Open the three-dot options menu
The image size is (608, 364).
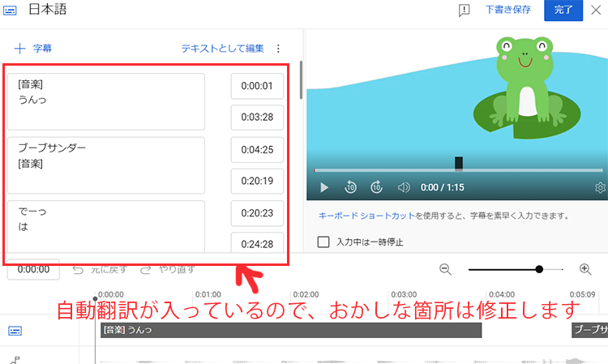278,49
